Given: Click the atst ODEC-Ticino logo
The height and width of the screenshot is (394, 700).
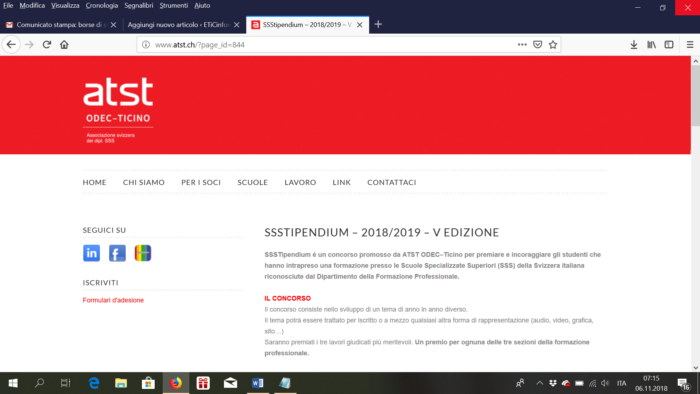Looking at the screenshot, I should (x=118, y=110).
